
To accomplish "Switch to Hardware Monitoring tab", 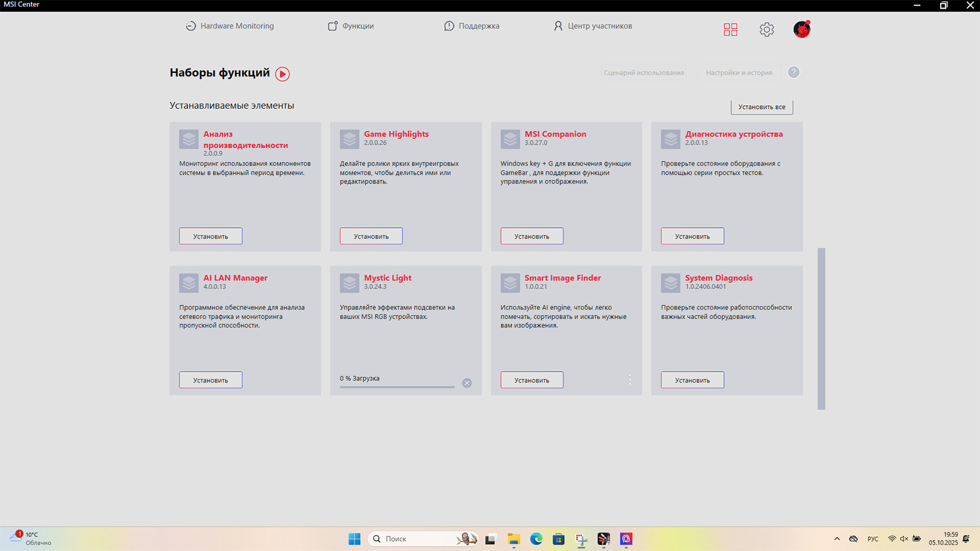I will [230, 26].
